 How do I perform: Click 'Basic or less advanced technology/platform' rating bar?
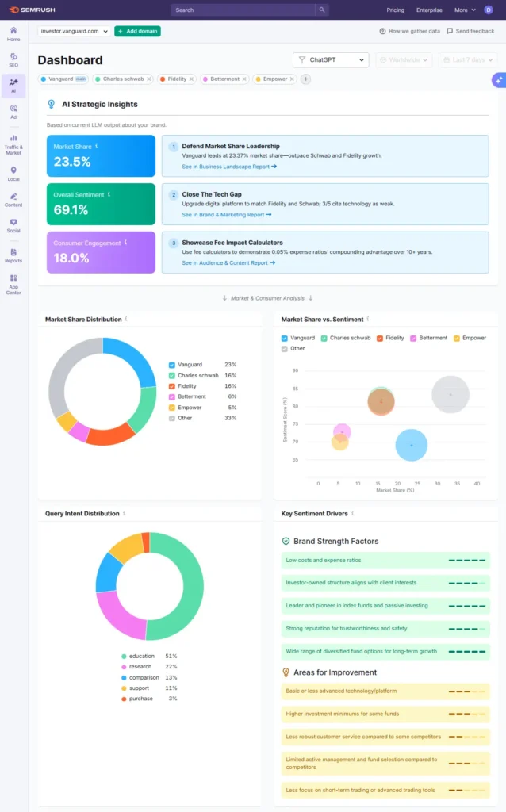pos(385,691)
